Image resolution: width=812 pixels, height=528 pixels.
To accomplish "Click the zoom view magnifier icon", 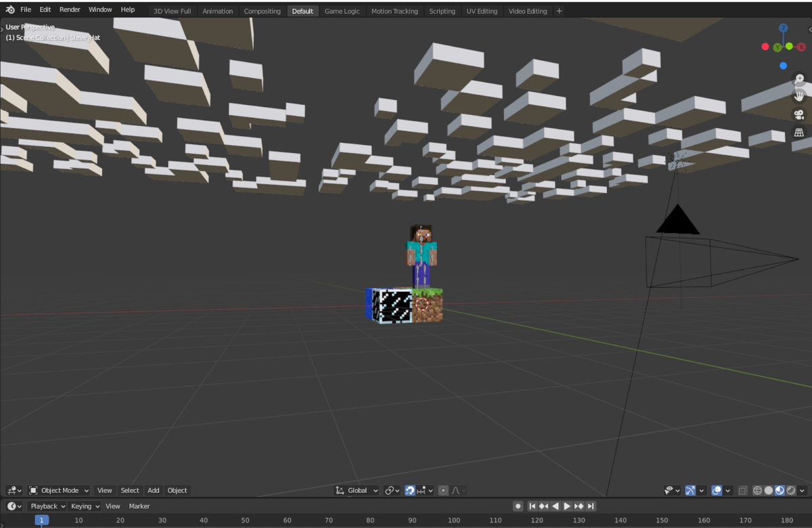I will [x=799, y=79].
